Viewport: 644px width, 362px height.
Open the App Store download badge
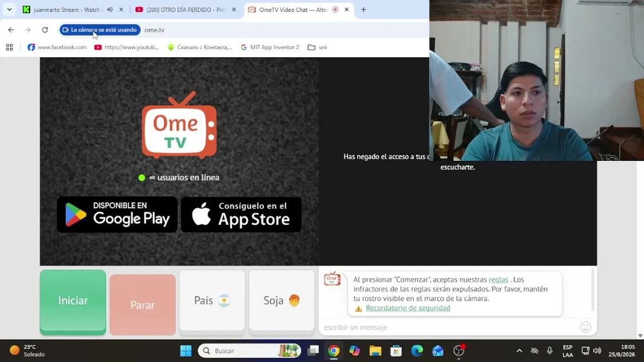241,214
